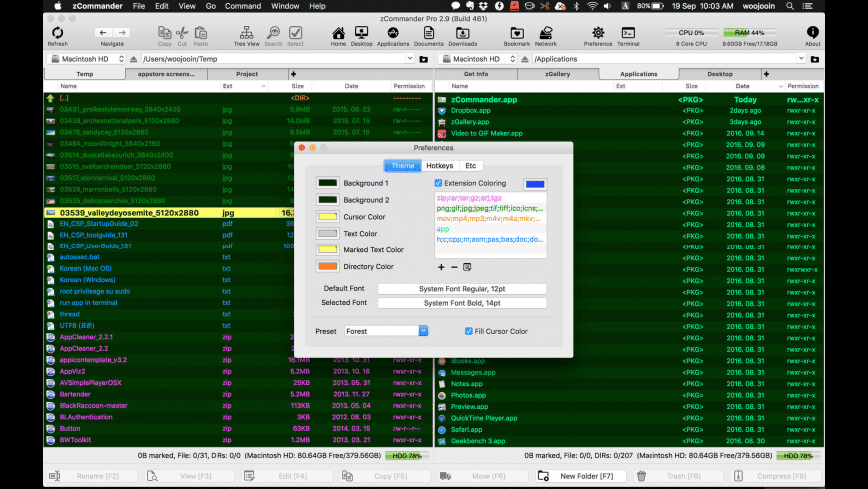The image size is (868, 489).
Task: Launch Terminal from the toolbar
Action: (628, 35)
